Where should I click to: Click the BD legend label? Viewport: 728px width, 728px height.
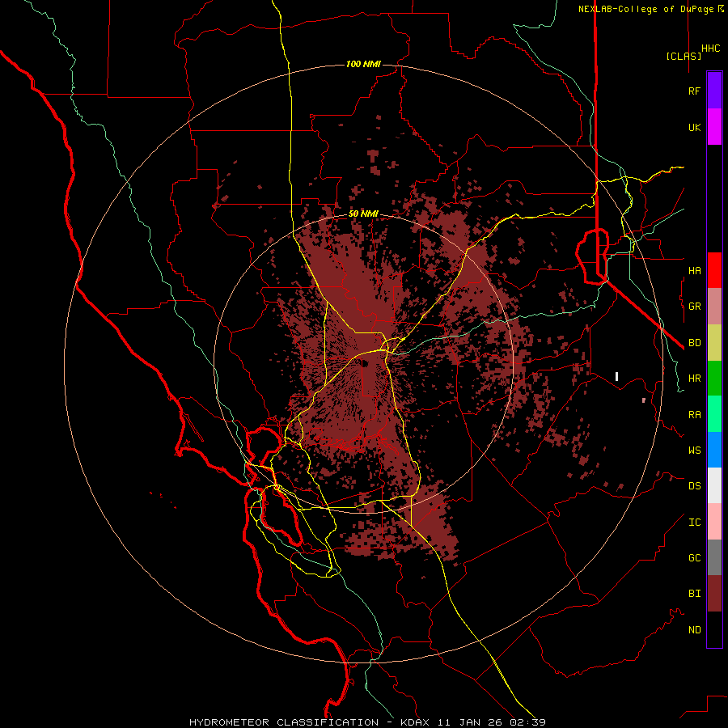(x=694, y=343)
